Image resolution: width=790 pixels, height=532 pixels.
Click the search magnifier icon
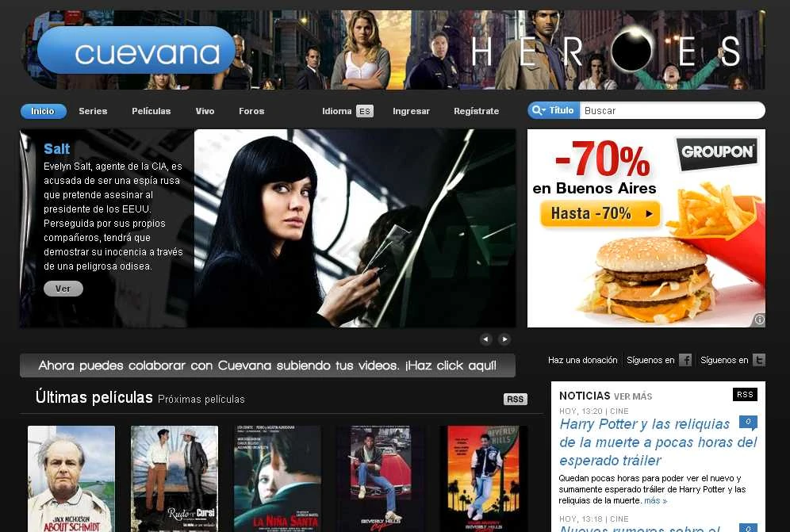point(538,110)
